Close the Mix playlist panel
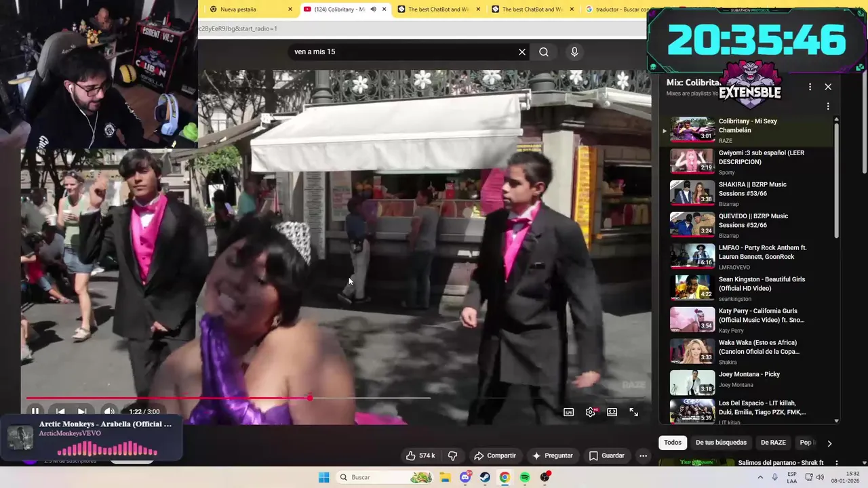The image size is (868, 488). (828, 87)
